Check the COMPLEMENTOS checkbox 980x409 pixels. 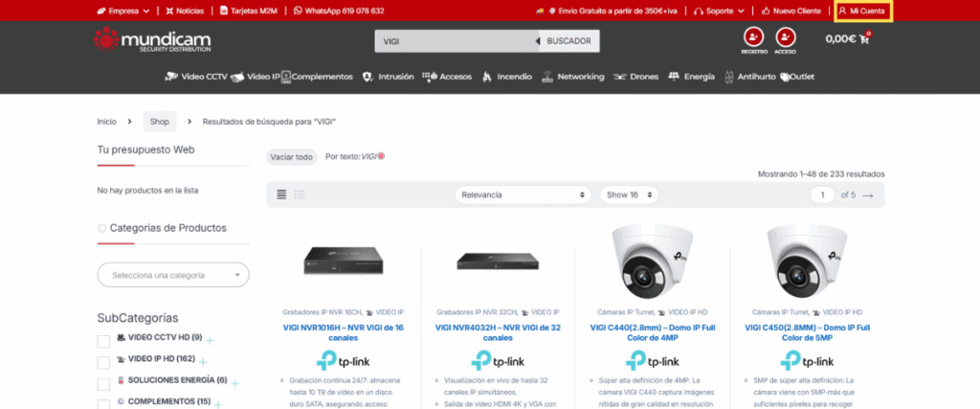point(103,403)
